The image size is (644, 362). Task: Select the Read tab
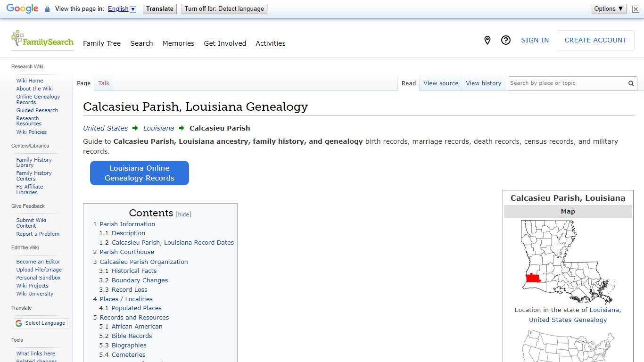click(x=409, y=83)
